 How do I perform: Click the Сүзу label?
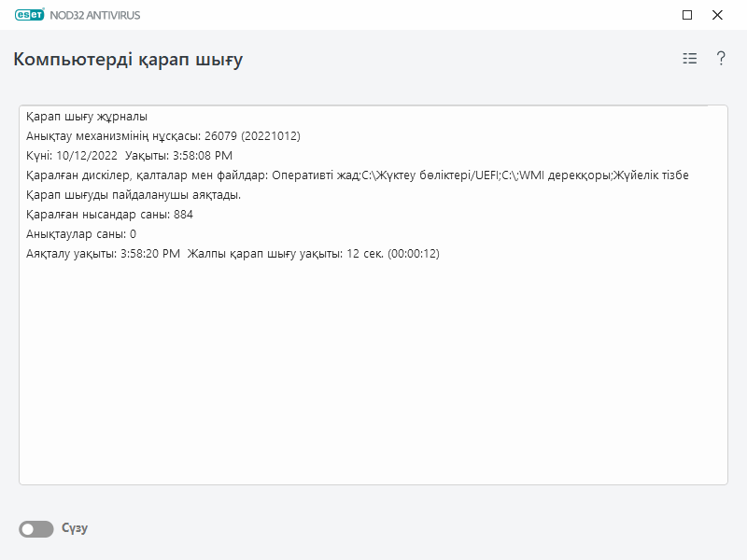tap(76, 527)
